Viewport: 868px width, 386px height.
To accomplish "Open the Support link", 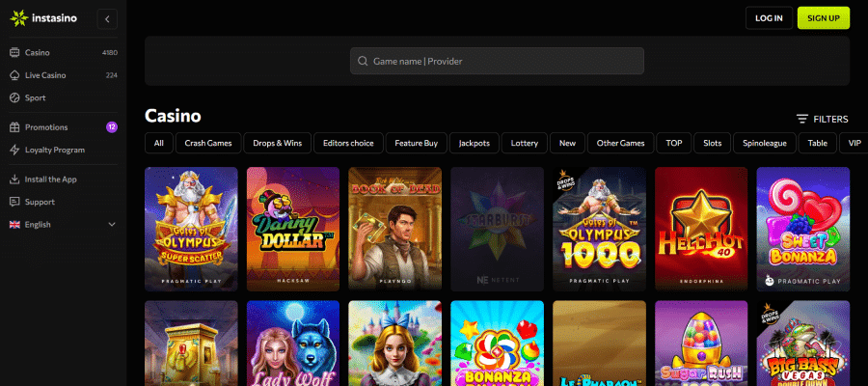I will coord(63,202).
